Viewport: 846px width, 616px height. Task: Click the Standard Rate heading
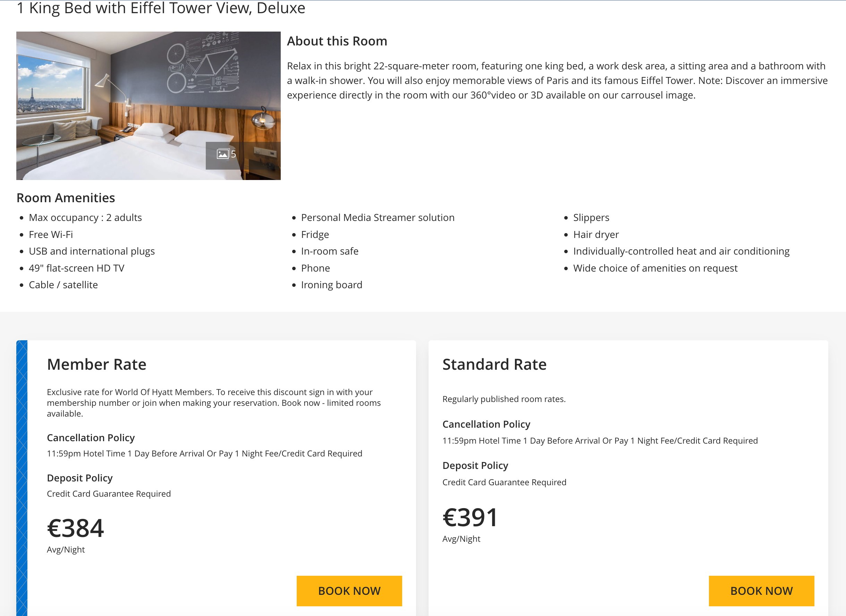pyautogui.click(x=494, y=364)
